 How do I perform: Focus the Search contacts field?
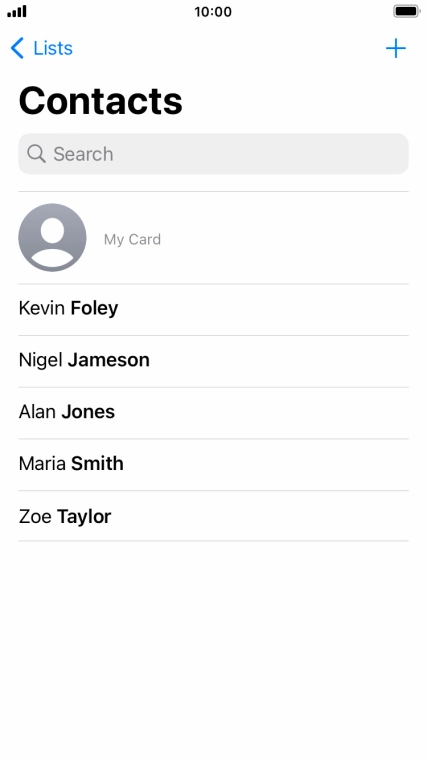(213, 154)
